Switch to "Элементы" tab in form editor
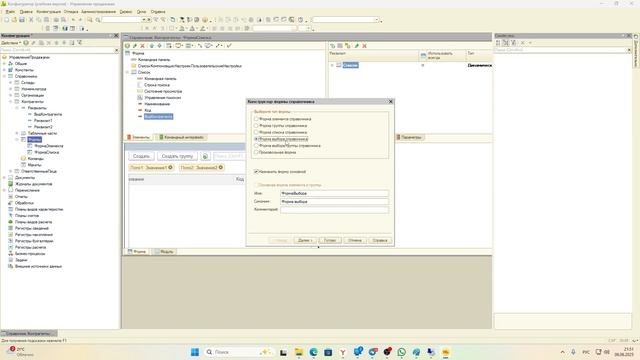Screen dimensions: 640x360 tap(138, 138)
